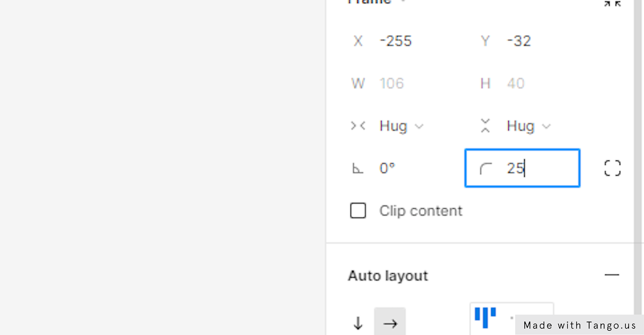The width and height of the screenshot is (644, 335).
Task: Open horizontal Hug resizing dropdown
Action: 401,126
